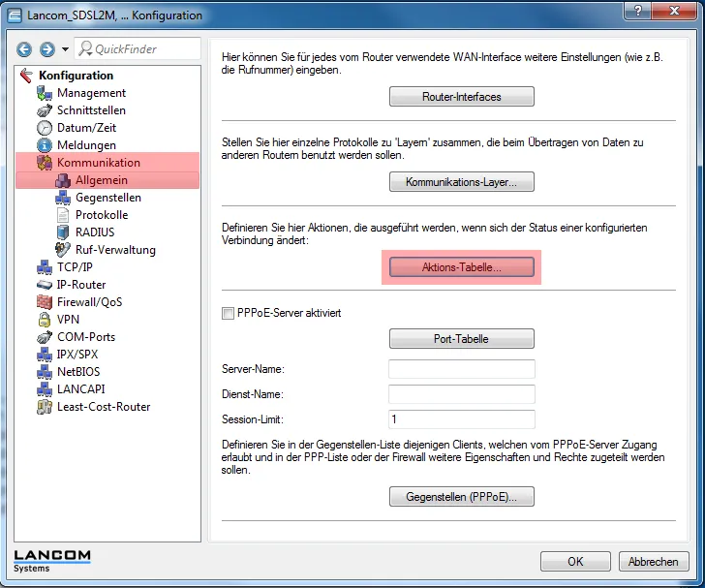Open the navigation history dropdown arrow
This screenshot has height=588, width=705.
click(x=65, y=49)
